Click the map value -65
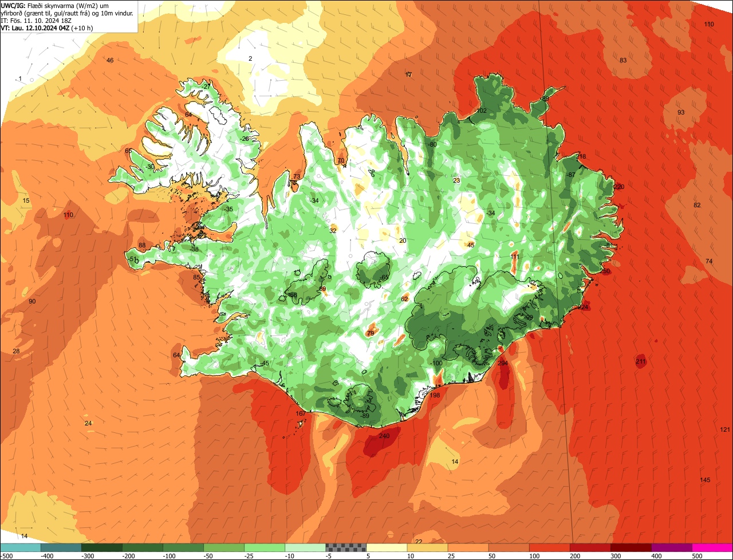Viewport: 733px width, 560px height. coord(384,278)
